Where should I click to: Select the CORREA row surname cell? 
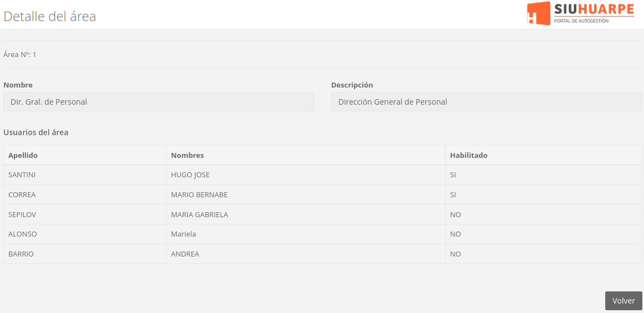pos(22,195)
